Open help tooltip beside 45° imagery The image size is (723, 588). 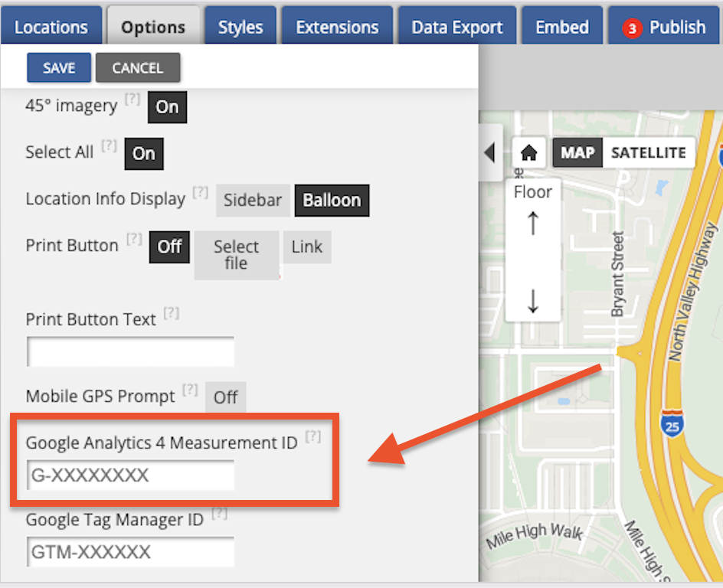132,100
